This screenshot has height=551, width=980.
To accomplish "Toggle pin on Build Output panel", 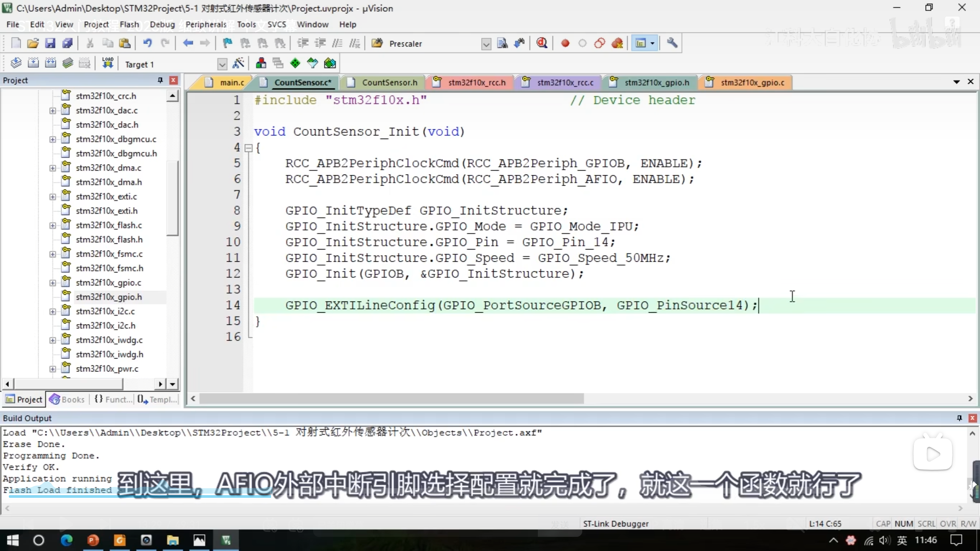I will pos(959,418).
